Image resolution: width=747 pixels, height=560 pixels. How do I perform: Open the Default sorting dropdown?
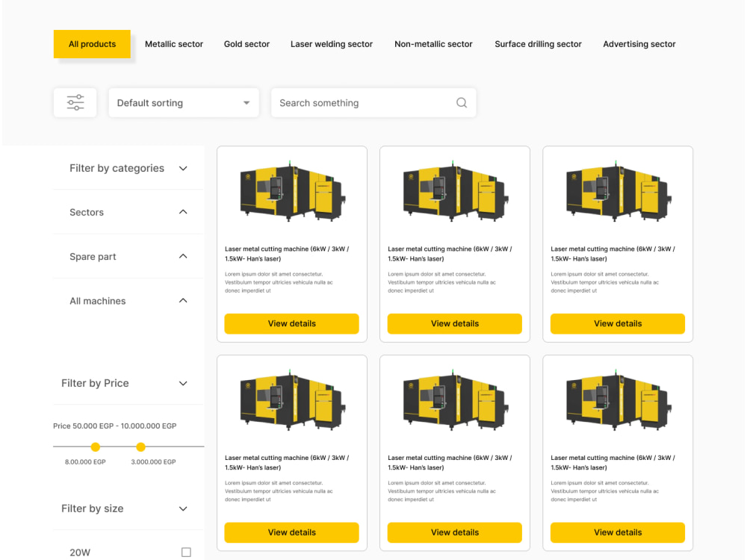184,102
